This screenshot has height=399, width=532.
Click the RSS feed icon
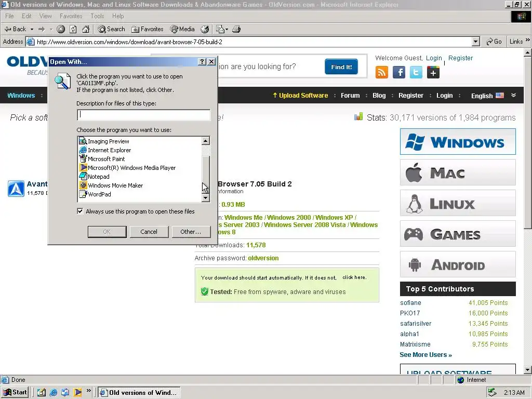[382, 72]
